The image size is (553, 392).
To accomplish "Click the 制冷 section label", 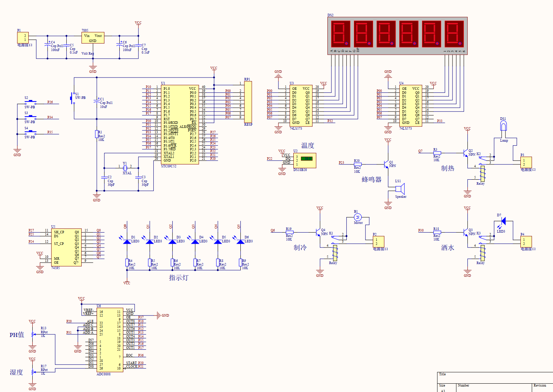I will click(300, 248).
